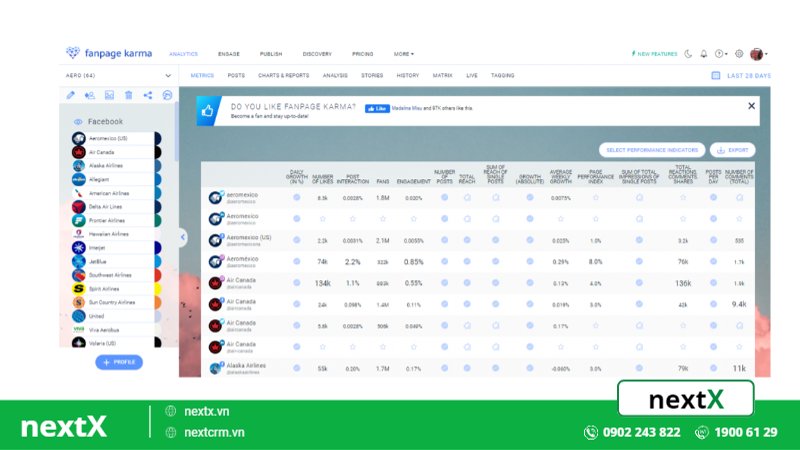This screenshot has height=450, width=800.
Task: Open the settings gear icon
Action: [739, 54]
